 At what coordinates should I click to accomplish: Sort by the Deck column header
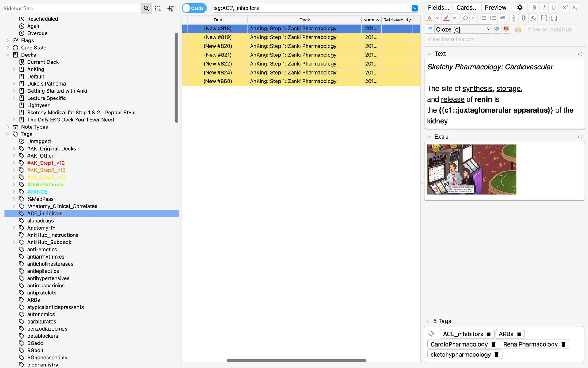(x=304, y=20)
